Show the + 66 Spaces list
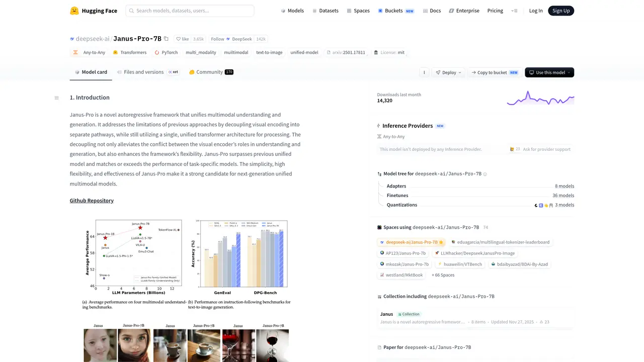644x362 pixels. (443, 275)
